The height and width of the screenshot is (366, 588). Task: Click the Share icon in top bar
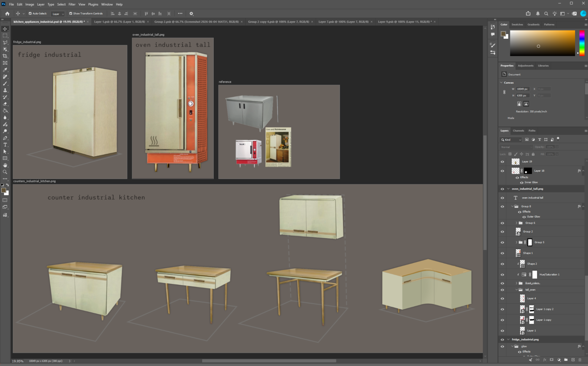[x=528, y=13]
